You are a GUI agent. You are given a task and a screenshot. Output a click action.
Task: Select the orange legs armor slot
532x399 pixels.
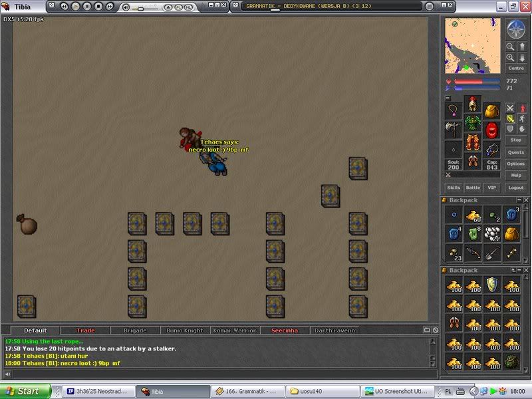point(473,142)
